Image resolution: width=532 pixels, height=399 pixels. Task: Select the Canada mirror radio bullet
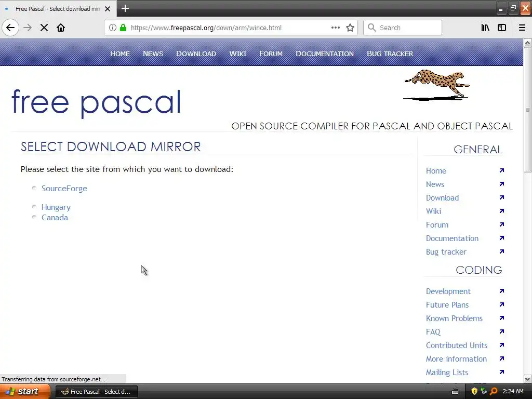click(x=34, y=217)
